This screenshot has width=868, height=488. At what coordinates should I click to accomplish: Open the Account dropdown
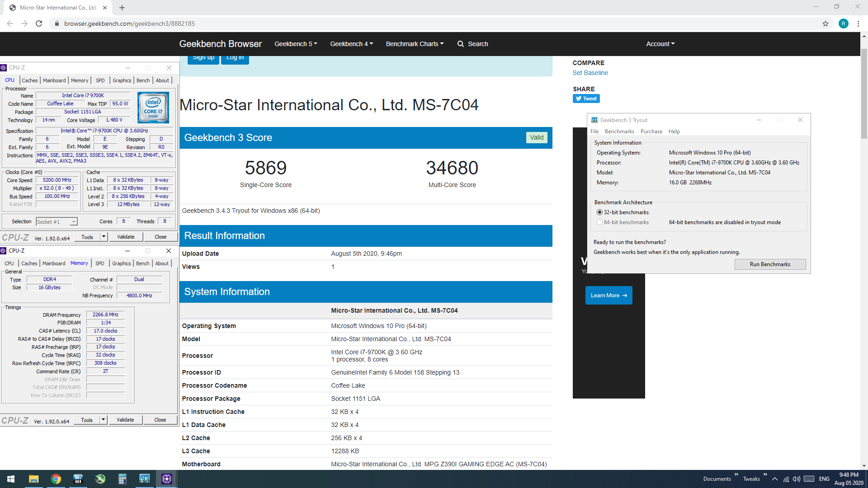pyautogui.click(x=660, y=44)
